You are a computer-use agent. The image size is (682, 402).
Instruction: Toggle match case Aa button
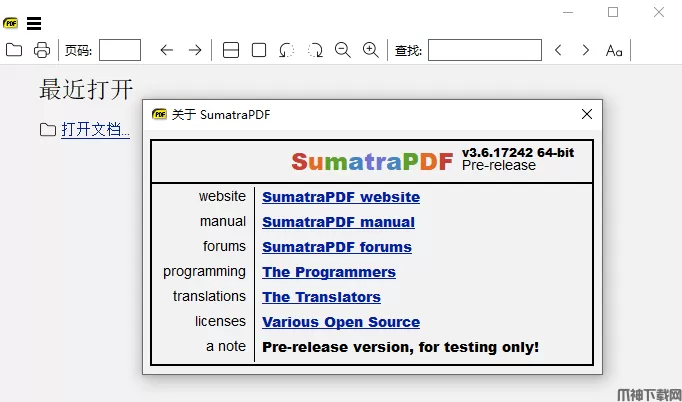[x=614, y=50]
